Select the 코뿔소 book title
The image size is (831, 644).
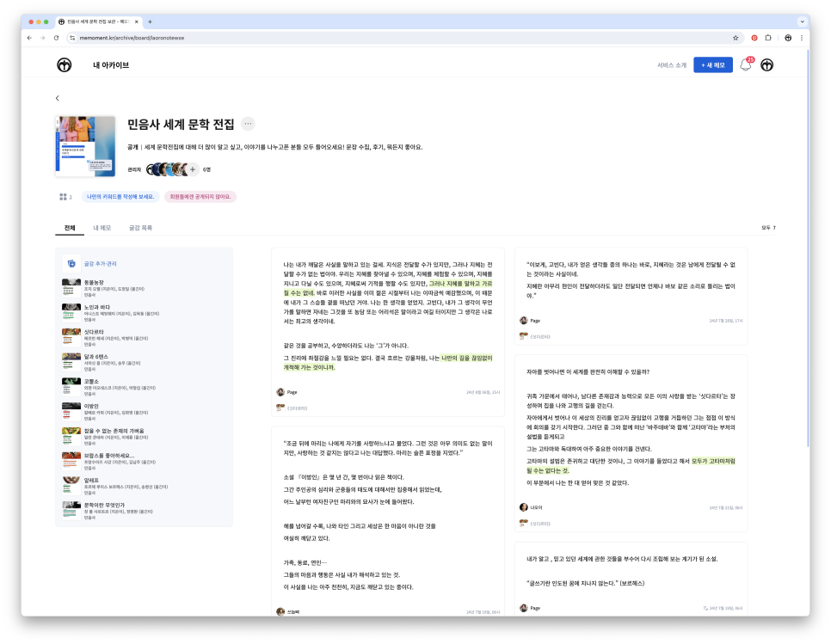[x=91, y=381]
